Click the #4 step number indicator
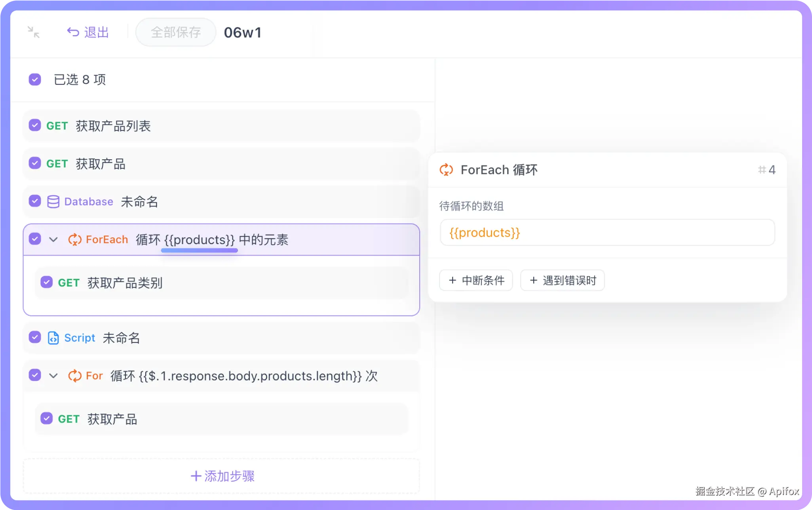The height and width of the screenshot is (510, 812). coord(766,170)
